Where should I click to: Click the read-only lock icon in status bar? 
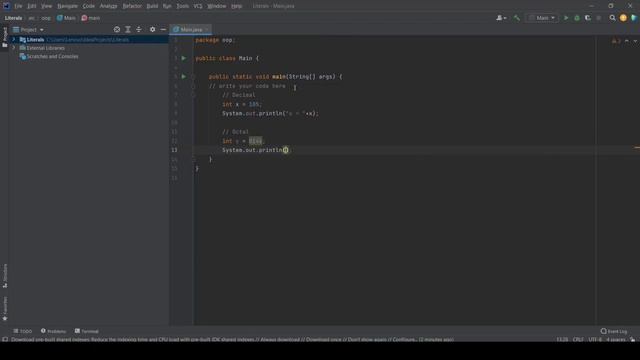[x=632, y=340]
